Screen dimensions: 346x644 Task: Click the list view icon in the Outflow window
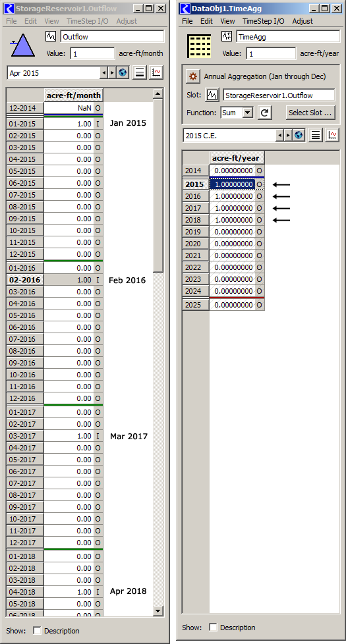tap(140, 72)
